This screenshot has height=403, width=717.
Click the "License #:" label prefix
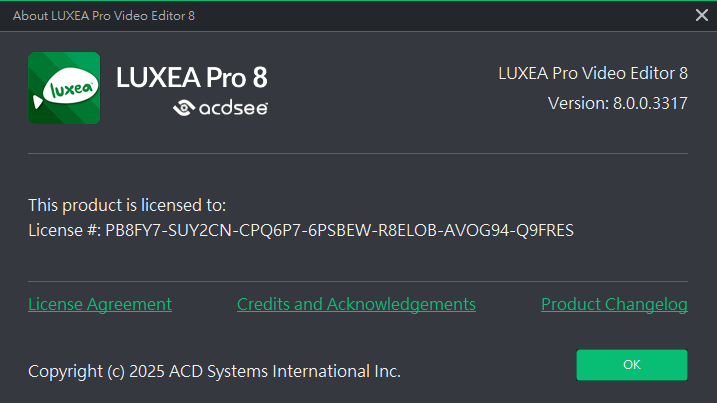tap(64, 230)
